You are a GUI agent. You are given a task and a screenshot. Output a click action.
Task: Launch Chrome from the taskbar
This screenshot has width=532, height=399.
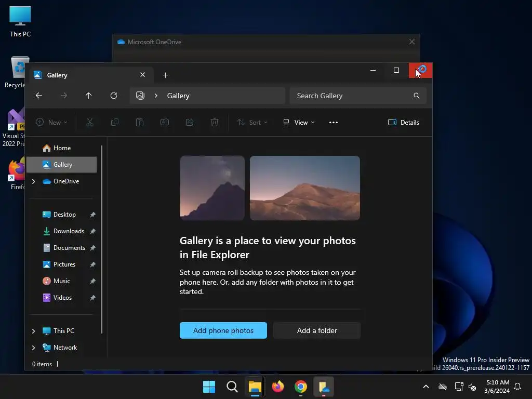coord(301,387)
